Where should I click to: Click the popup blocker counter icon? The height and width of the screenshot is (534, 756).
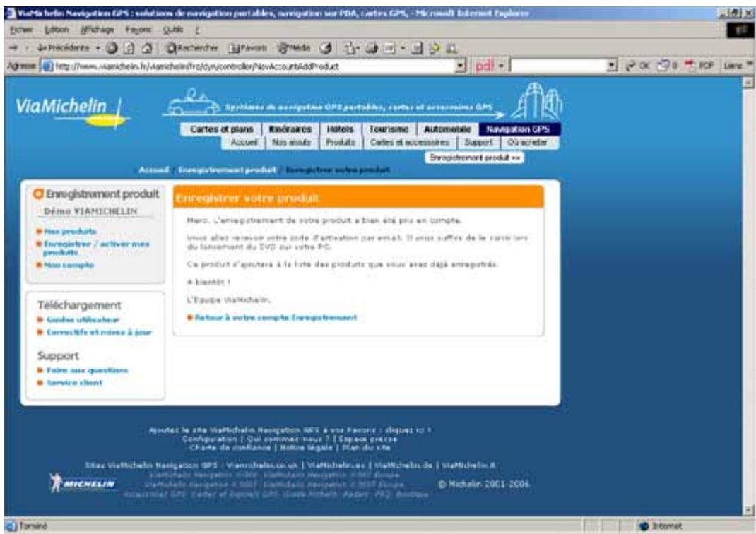click(668, 66)
